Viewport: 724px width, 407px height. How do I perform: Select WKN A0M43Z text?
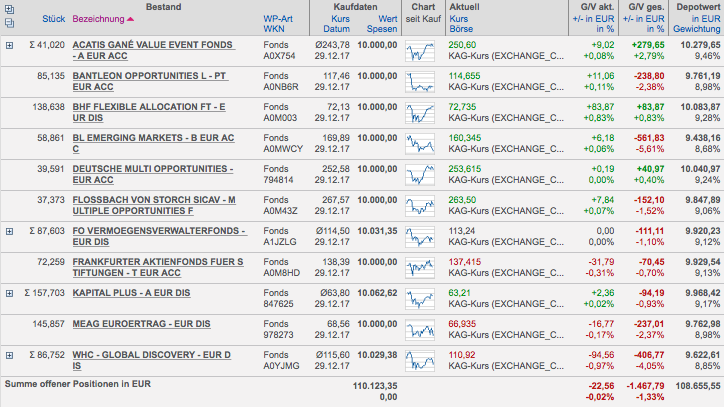[280, 211]
